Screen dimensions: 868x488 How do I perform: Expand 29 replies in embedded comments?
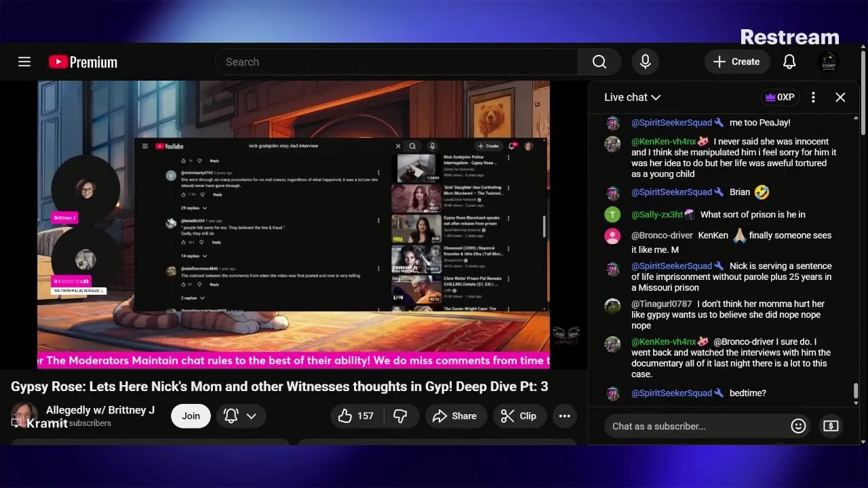coord(195,208)
